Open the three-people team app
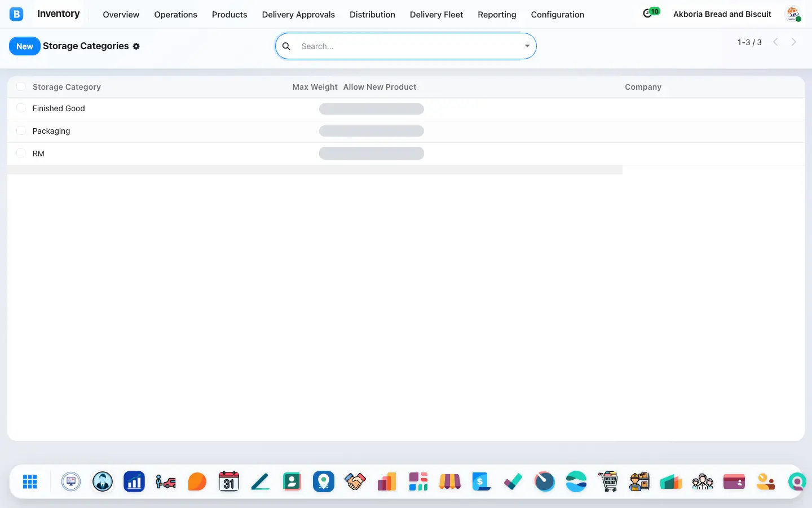 [703, 481]
